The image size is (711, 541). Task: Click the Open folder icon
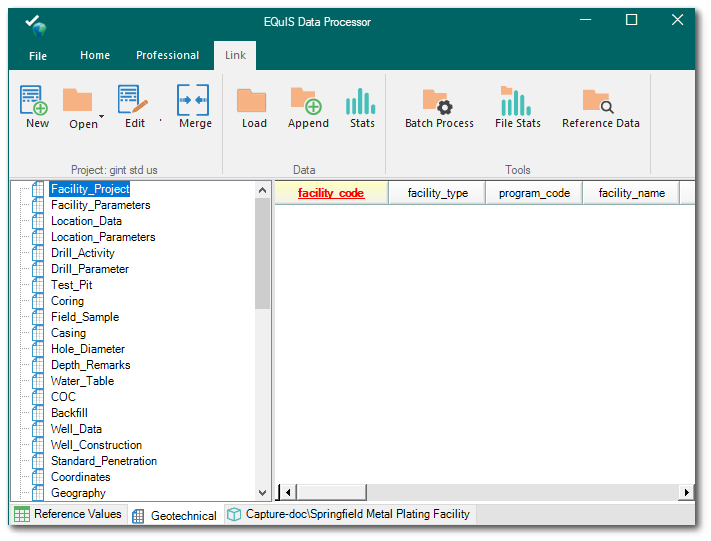click(x=78, y=100)
